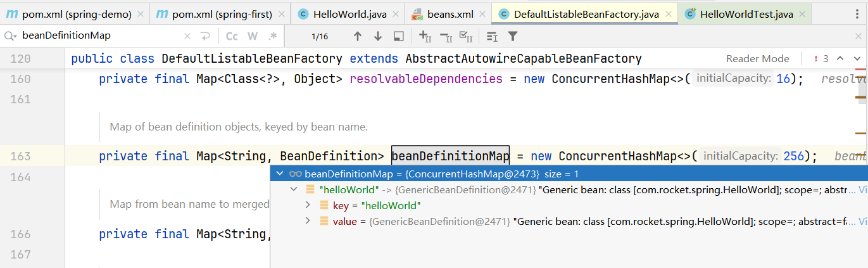Click field icon of "helloWorld" entry
Screen dimensions: 868x268
[310, 189]
